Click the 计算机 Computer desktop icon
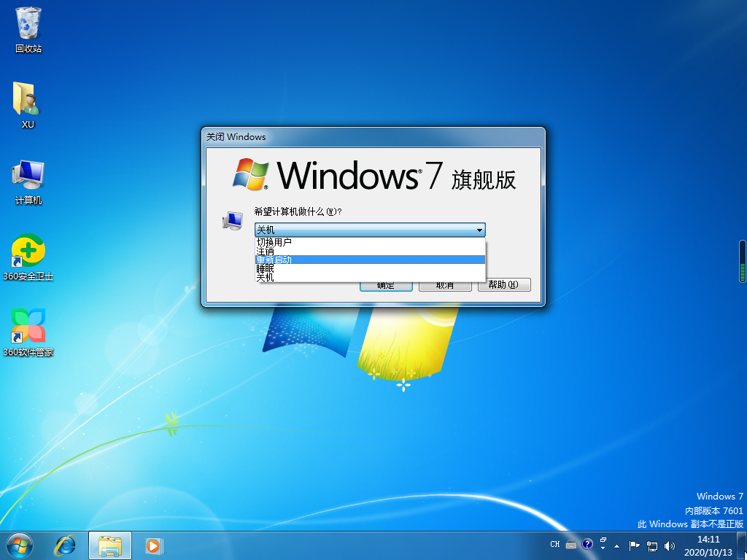The width and height of the screenshot is (747, 560). (28, 175)
